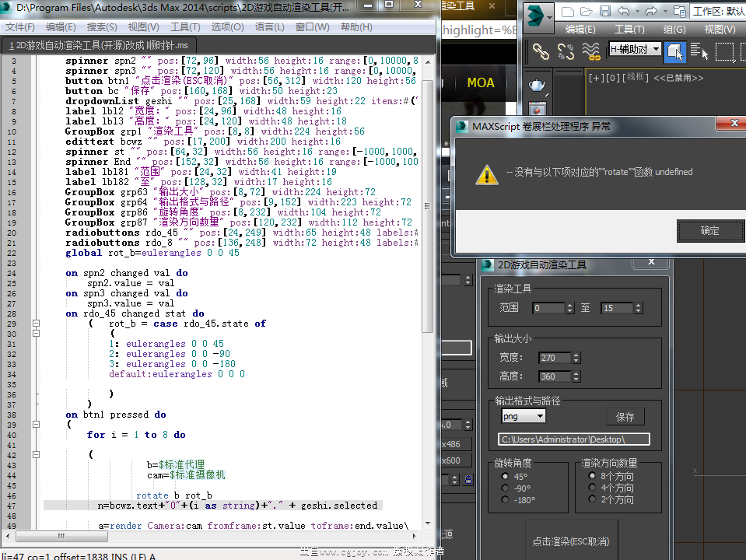This screenshot has height=560, width=746.
Task: Open the 搜索(S) menu in script editor
Action: tap(102, 27)
